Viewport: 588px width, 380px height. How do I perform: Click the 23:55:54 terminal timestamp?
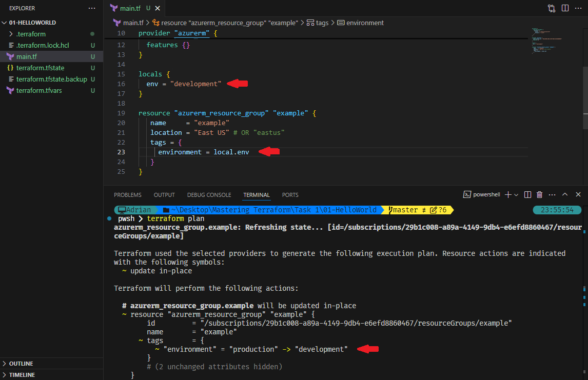click(x=557, y=210)
